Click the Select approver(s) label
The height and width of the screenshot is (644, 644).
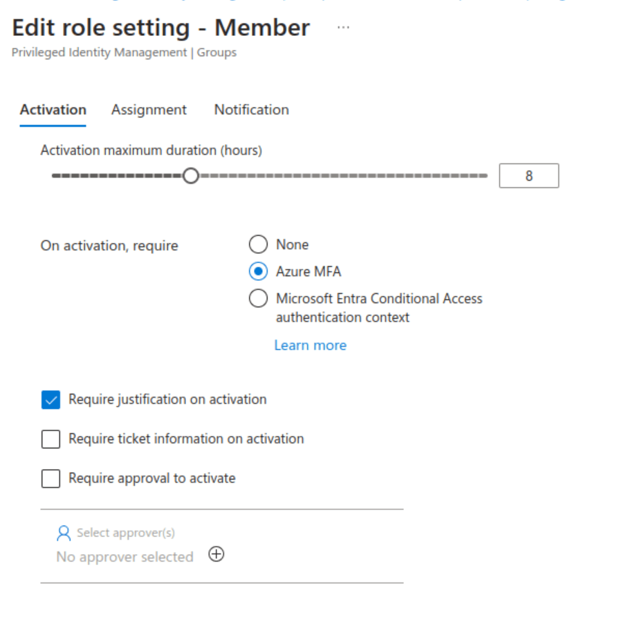(x=126, y=533)
